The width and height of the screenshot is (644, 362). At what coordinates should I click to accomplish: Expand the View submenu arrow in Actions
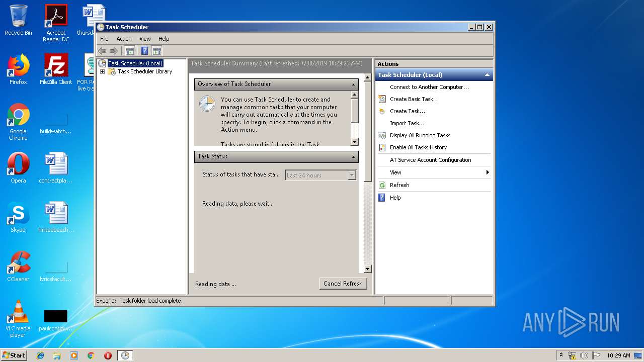(488, 172)
